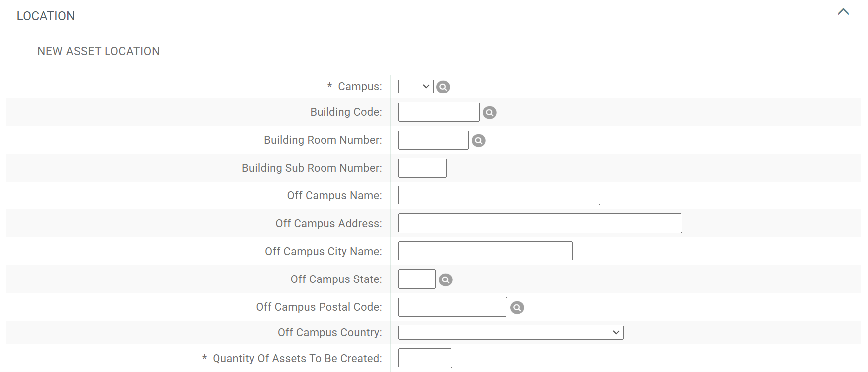Screen dimensions: 868x372
Task: Click the NEW ASSET LOCATION heading
Action: [x=99, y=51]
